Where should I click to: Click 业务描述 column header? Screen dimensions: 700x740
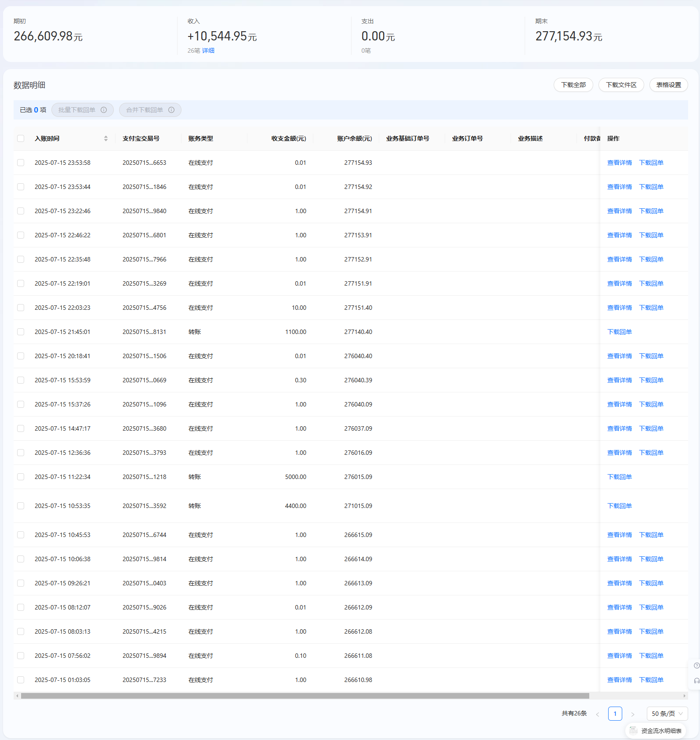[530, 138]
